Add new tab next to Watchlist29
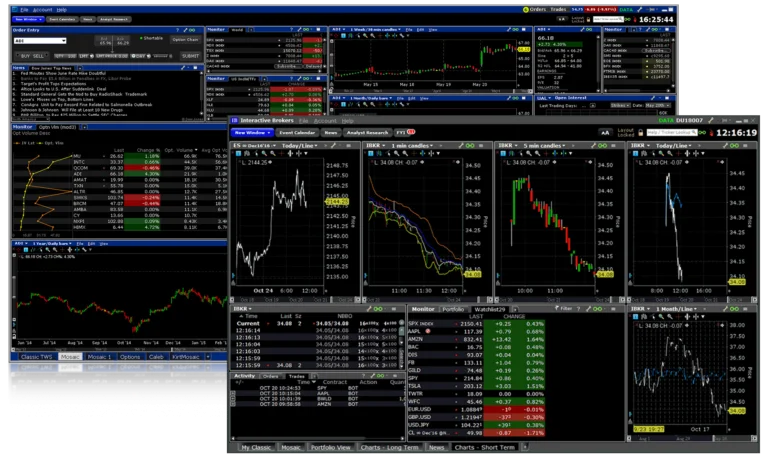Image resolution: width=768 pixels, height=460 pixels. pyautogui.click(x=515, y=310)
